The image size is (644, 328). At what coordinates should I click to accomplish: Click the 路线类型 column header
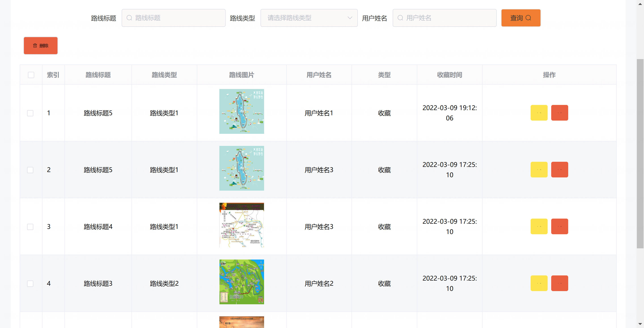click(164, 75)
